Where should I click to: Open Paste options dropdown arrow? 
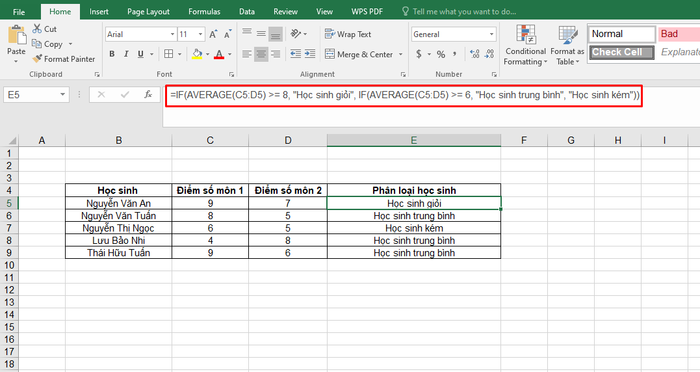16,61
